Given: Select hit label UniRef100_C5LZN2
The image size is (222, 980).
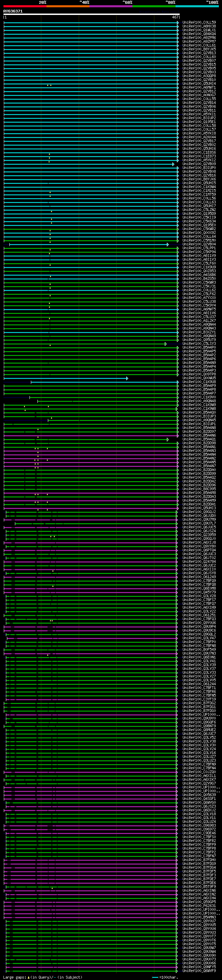Looking at the screenshot, I should coord(199,210).
